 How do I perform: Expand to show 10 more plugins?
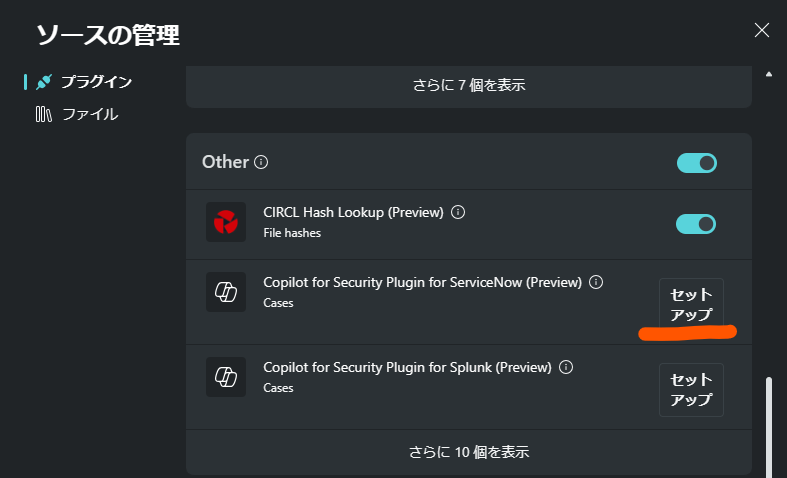point(469,452)
